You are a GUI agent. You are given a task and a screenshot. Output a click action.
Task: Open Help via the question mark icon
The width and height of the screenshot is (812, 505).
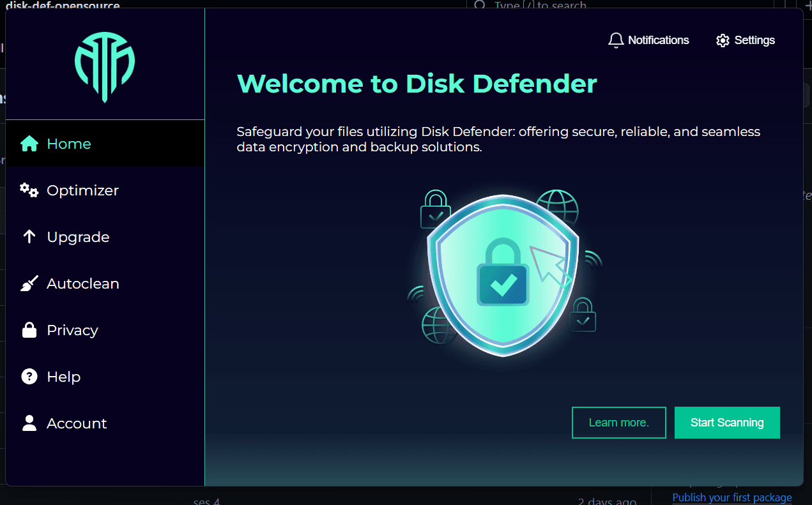[x=29, y=377]
